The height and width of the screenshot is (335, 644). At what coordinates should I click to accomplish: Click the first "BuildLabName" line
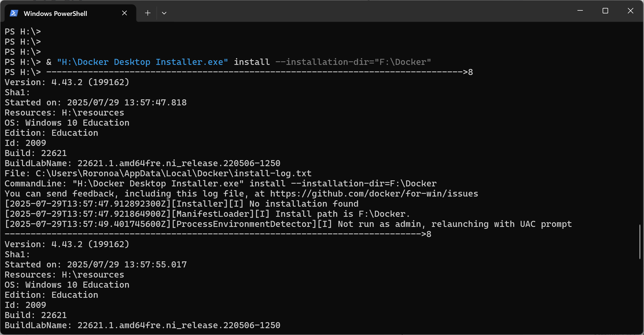click(x=143, y=163)
